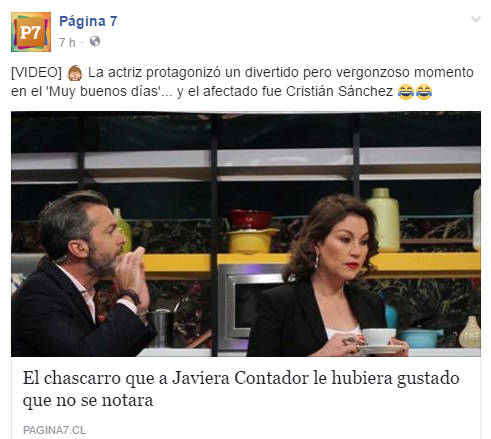Click headline's second line 'que no se notara'
Screen dimensions: 491x439
pos(88,400)
